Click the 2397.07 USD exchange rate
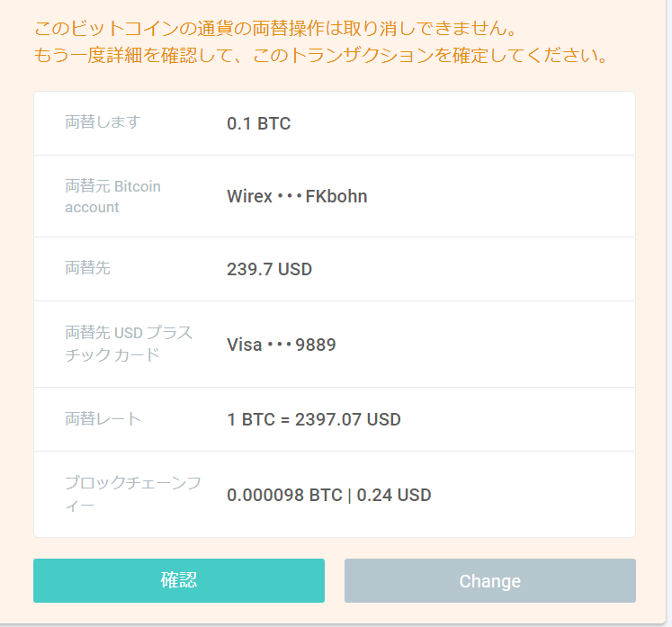Viewport: 672px width, 627px height. [x=347, y=419]
